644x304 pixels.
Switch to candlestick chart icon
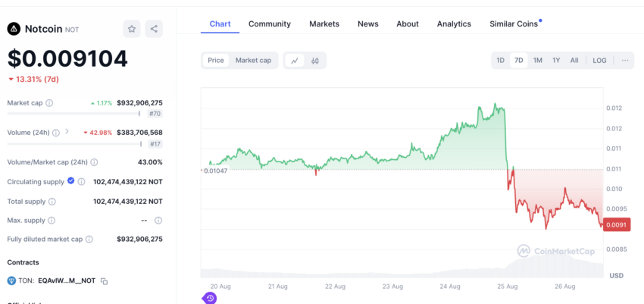pyautogui.click(x=315, y=61)
